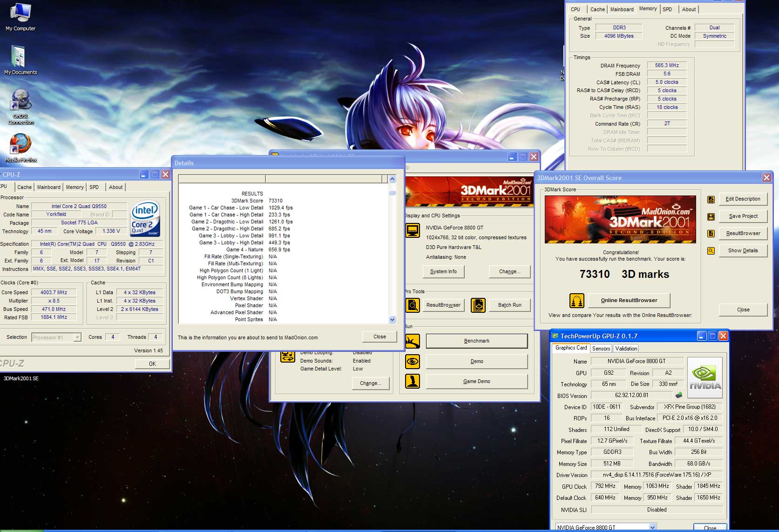Click scroll-up arrow in Details window
This screenshot has width=779, height=532.
tap(392, 179)
